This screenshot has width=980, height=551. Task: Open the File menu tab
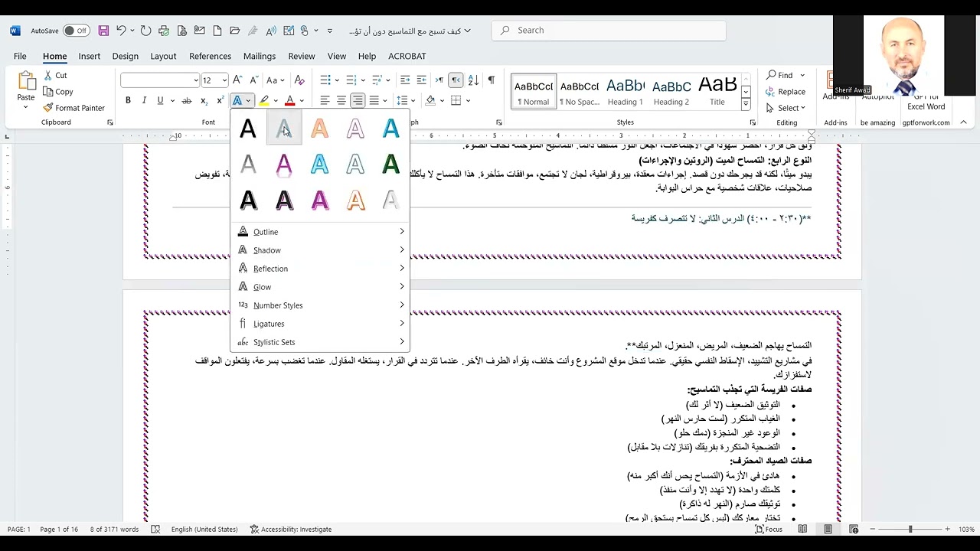tap(20, 56)
